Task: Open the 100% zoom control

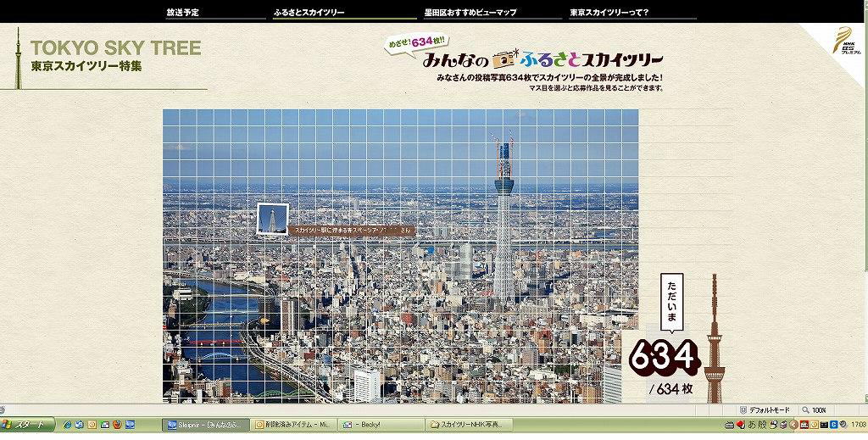Action: 814,410
